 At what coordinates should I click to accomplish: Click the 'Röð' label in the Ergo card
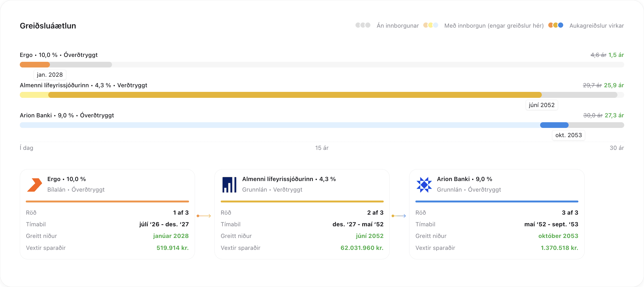point(31,213)
